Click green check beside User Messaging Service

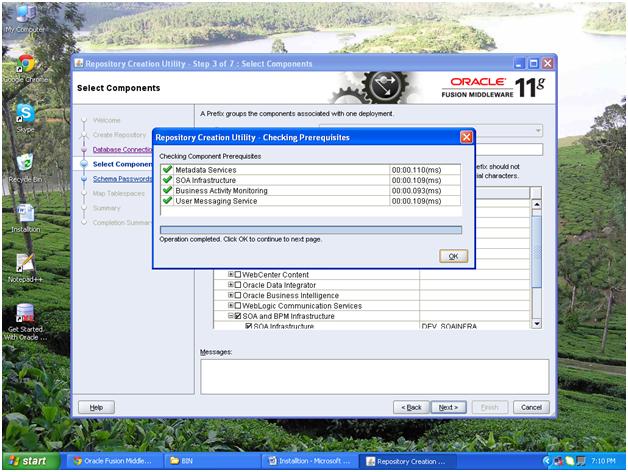pyautogui.click(x=167, y=201)
